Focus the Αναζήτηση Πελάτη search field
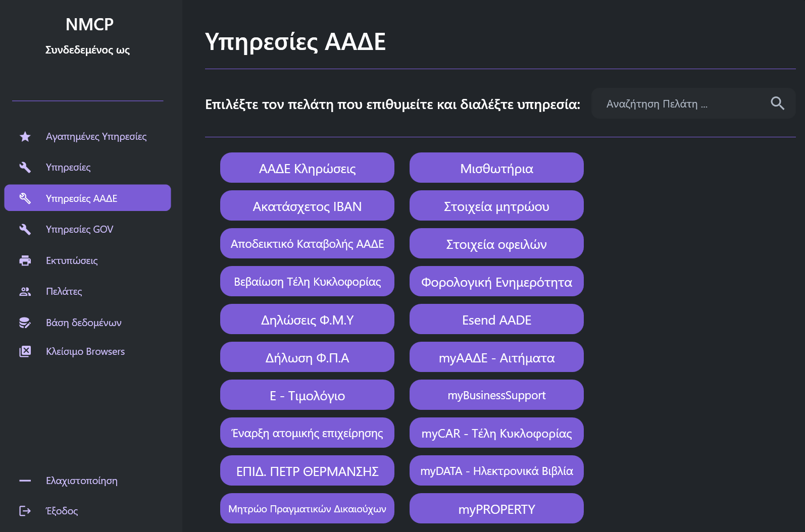Viewport: 805px width, 532px height. pyautogui.click(x=682, y=103)
